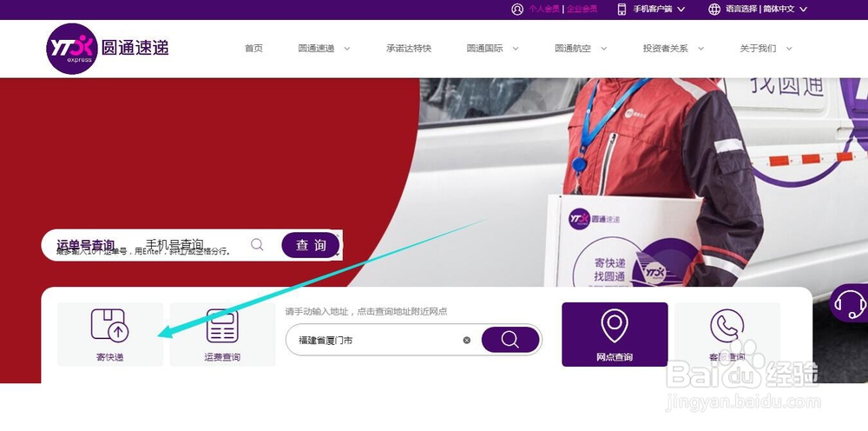Click the headset customer service floating icon
868x431 pixels.
pyautogui.click(x=851, y=303)
